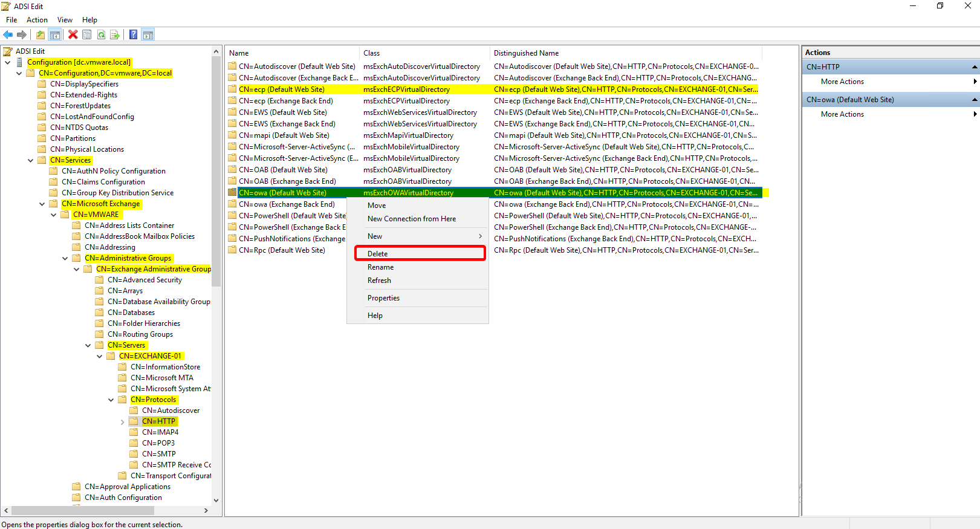The image size is (980, 529).
Task: Click the tree pane's scroll-down arrow
Action: point(216,501)
